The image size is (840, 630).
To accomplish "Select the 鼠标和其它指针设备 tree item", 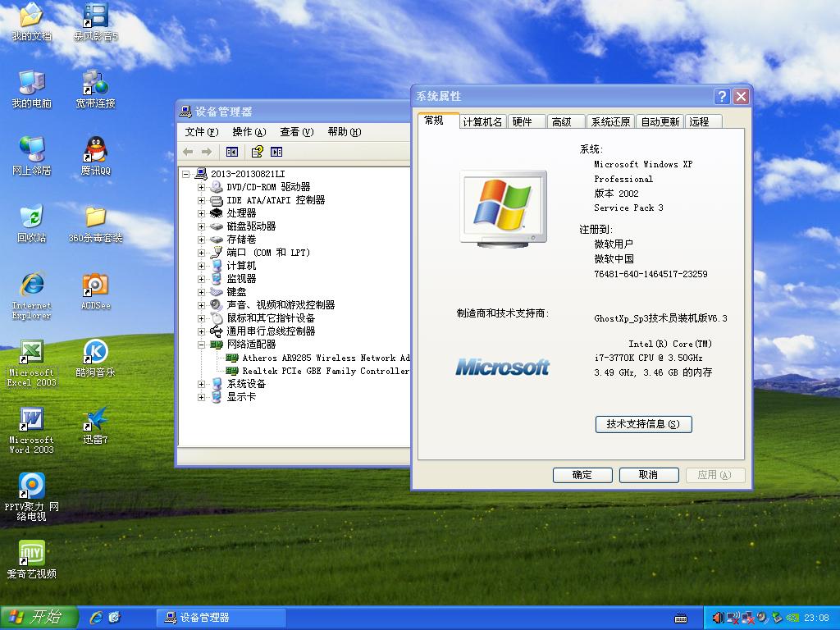I will (271, 318).
